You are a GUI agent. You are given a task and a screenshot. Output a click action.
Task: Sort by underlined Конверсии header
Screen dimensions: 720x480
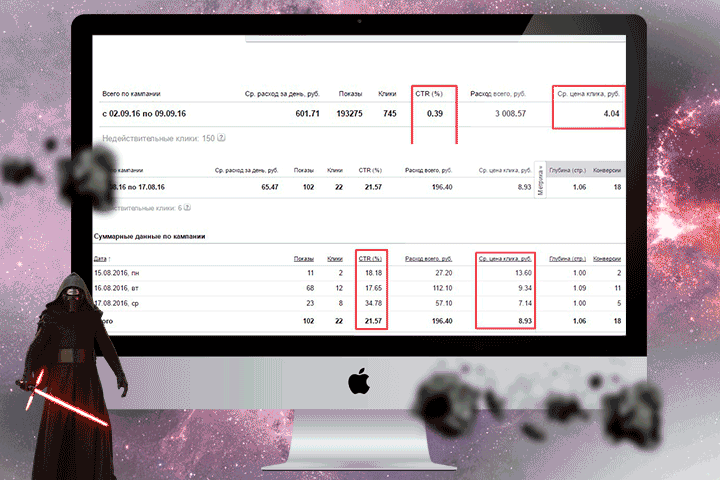click(607, 259)
